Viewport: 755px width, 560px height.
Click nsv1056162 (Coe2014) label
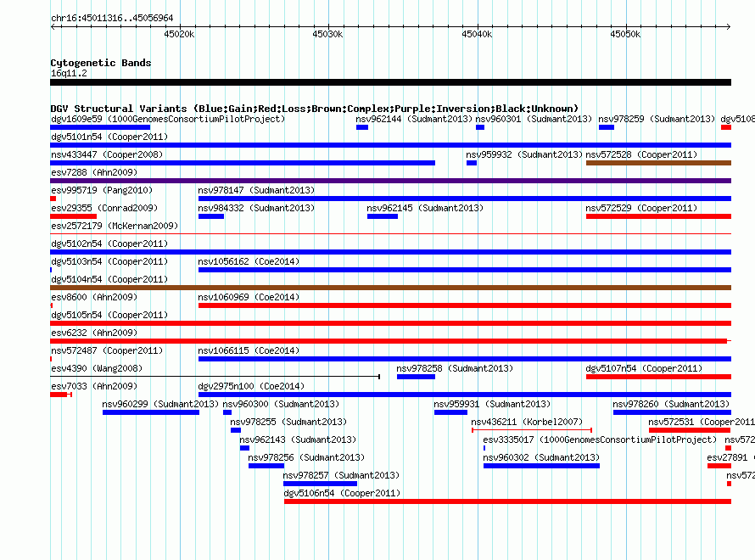point(249,261)
